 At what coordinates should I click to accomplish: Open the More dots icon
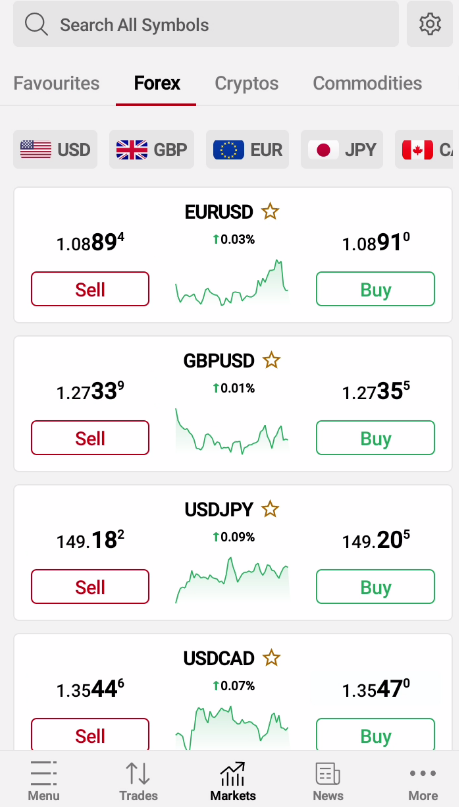pos(422,773)
